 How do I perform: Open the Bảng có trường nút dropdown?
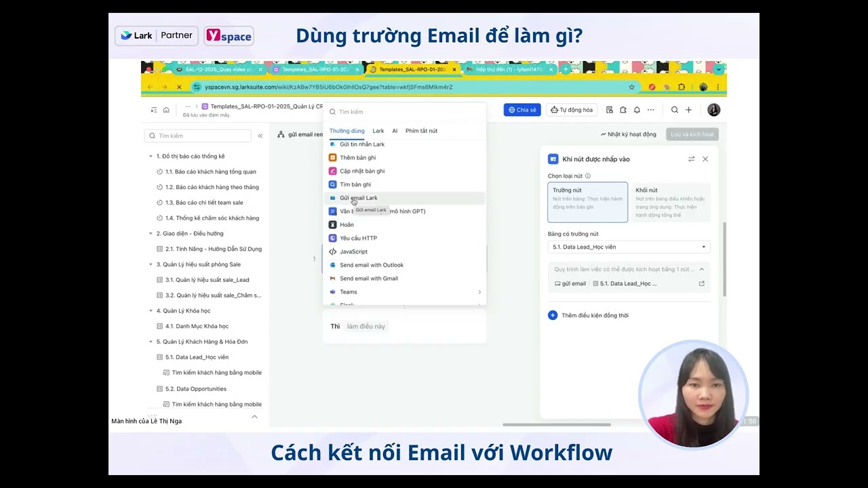pos(629,247)
